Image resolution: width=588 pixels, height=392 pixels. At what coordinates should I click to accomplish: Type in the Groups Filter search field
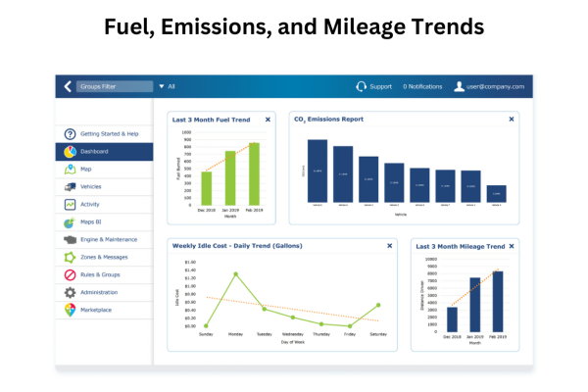point(115,86)
